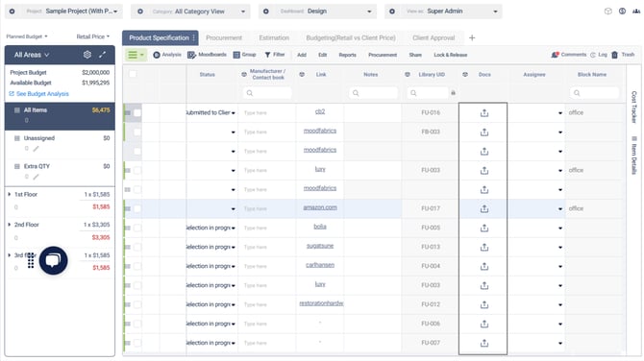
Task: Click the Block Name search field
Action: point(594,93)
